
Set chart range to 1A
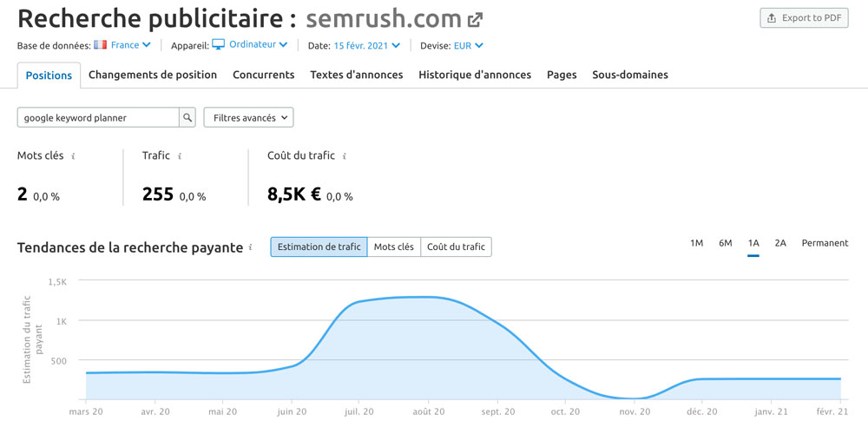pyautogui.click(x=753, y=243)
